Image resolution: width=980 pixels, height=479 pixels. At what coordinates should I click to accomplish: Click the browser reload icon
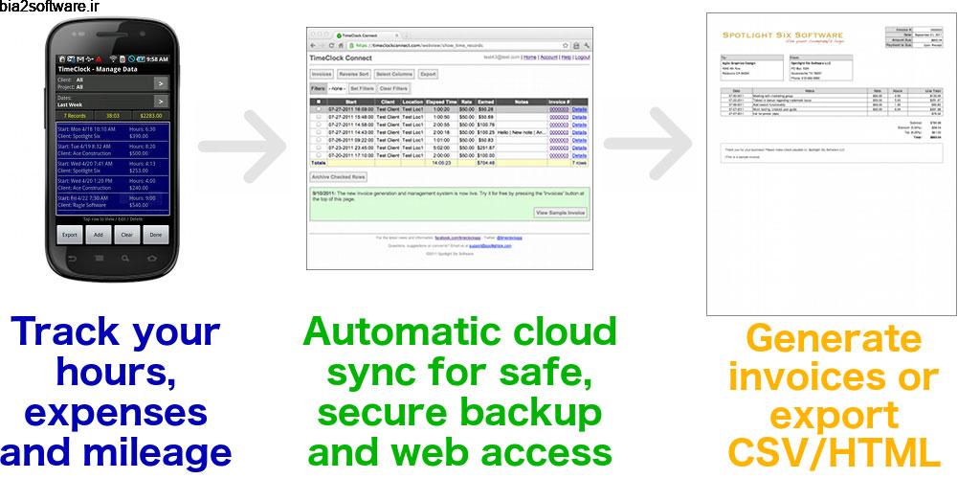331,45
